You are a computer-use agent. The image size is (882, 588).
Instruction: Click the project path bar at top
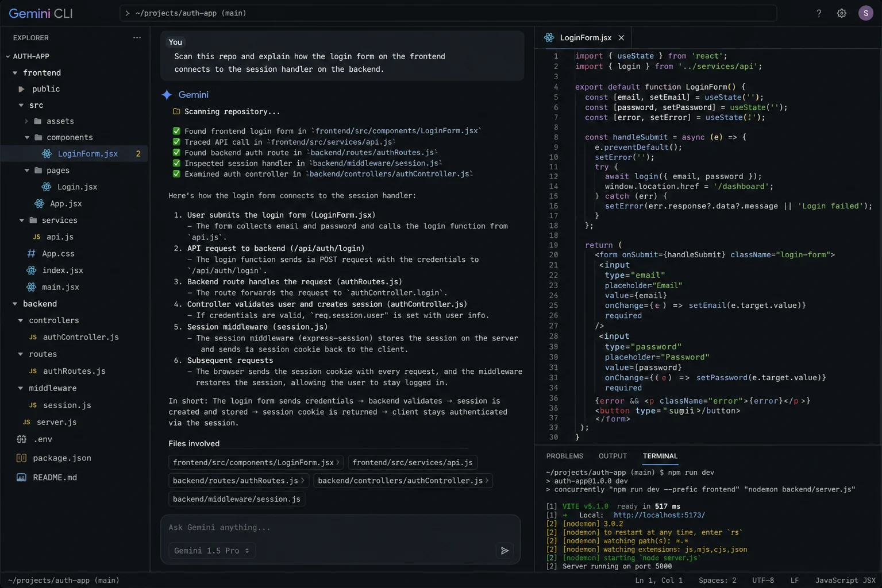coord(448,13)
